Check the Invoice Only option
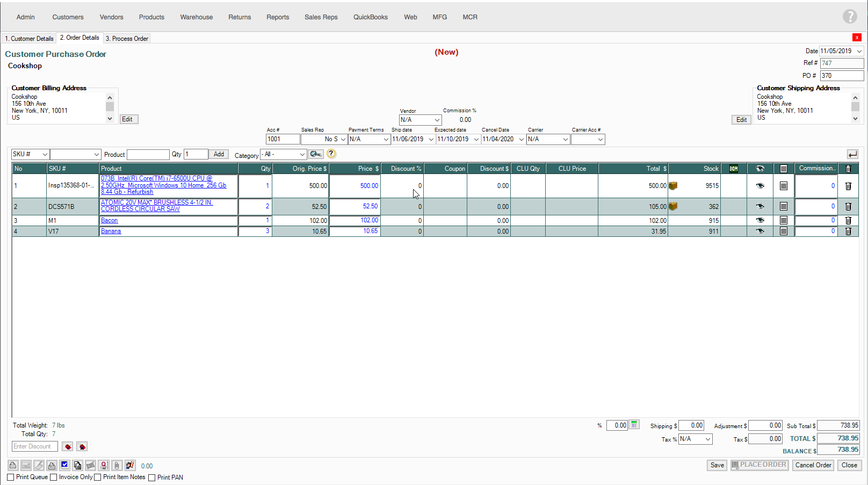Viewport: 868px width, 485px height. [x=54, y=477]
